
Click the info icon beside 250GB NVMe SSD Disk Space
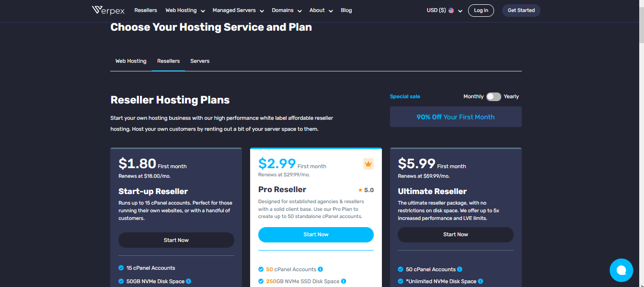tap(344, 281)
